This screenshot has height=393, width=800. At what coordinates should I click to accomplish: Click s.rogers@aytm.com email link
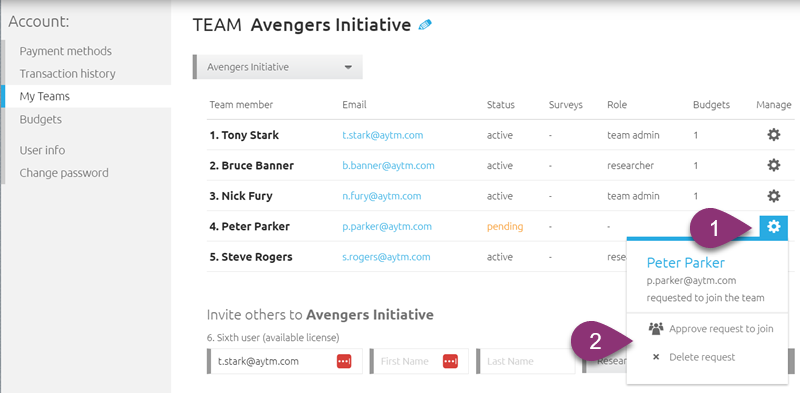[x=386, y=257]
